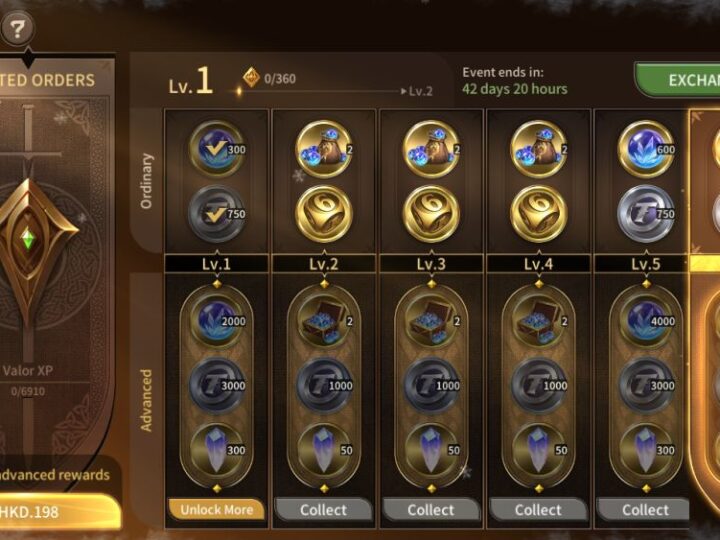Screen dimensions: 720x540
Task: Tap the gem sack reward under Lv.2 ordinary
Action: click(x=324, y=149)
